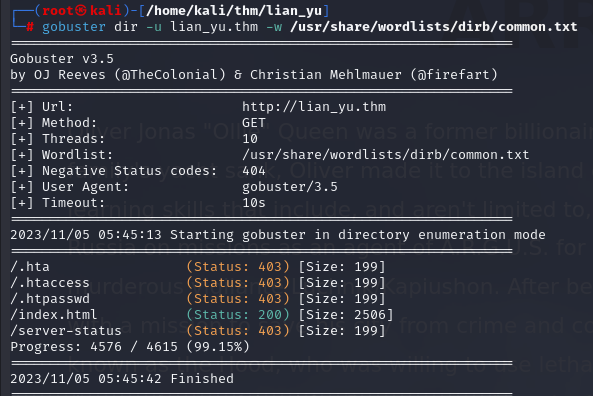
Task: Click the Method GET value
Action: click(254, 123)
